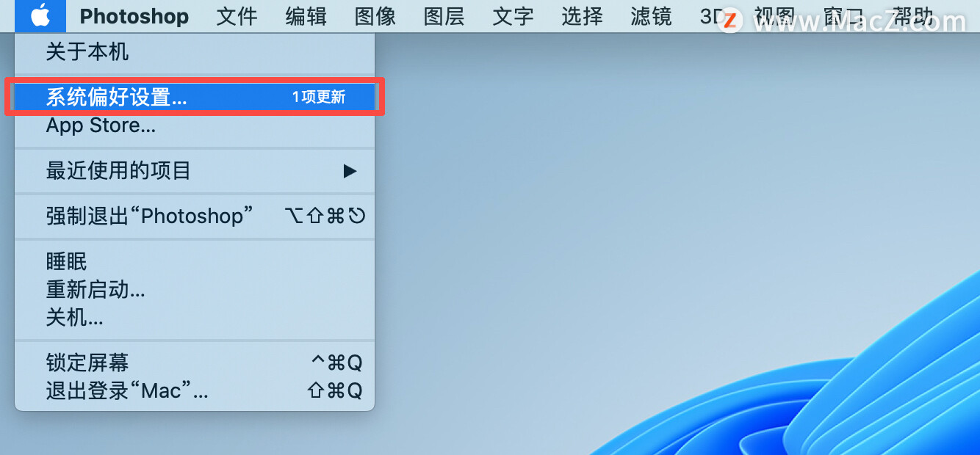980x455 pixels.
Task: Open the 图层 menu
Action: click(444, 16)
